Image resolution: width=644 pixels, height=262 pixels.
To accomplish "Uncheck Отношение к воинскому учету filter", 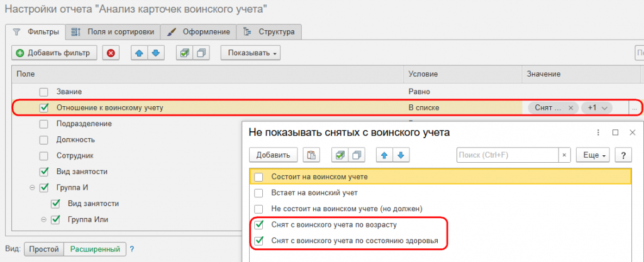I will pos(44,108).
